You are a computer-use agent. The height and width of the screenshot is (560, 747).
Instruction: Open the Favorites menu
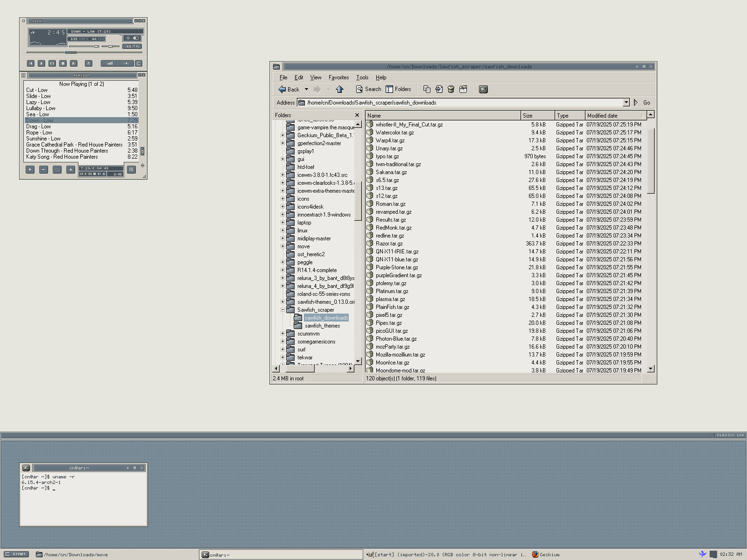[x=338, y=77]
